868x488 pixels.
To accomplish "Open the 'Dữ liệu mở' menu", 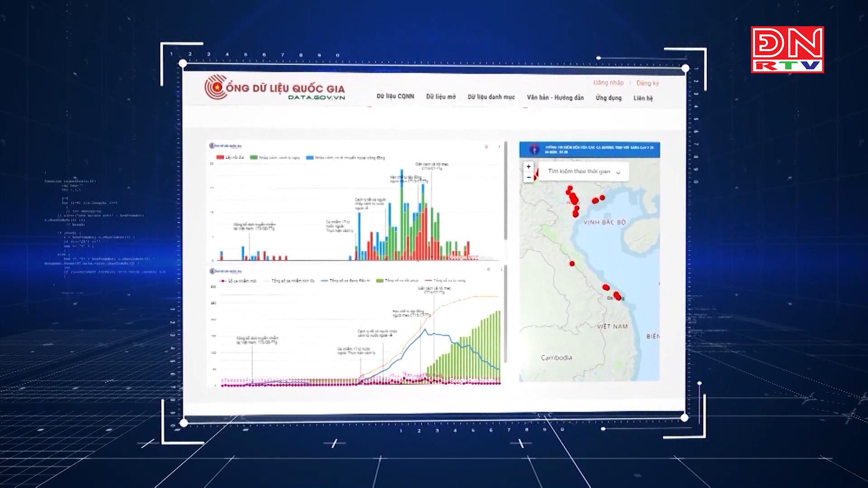I will 441,97.
